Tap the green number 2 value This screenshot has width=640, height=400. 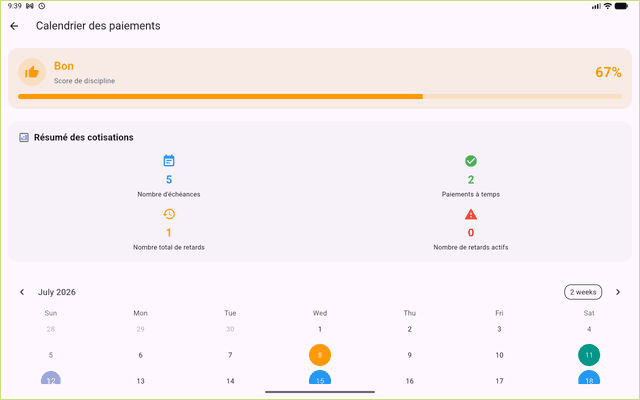pos(471,180)
